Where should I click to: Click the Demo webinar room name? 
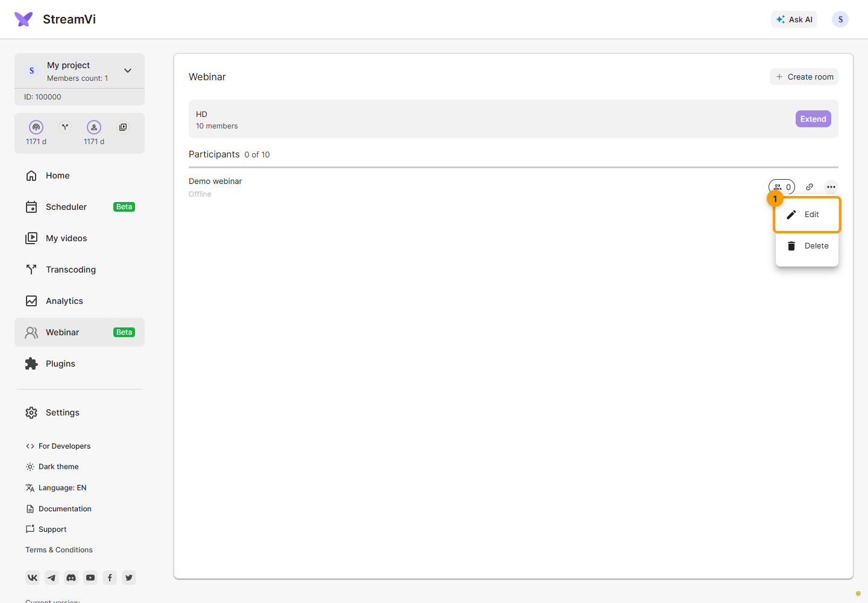(215, 181)
